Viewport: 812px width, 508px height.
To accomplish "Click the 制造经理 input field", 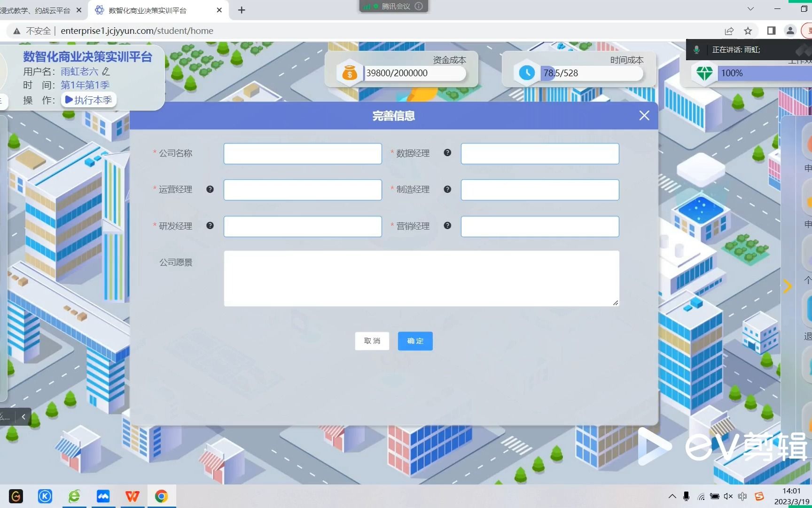I will point(540,190).
